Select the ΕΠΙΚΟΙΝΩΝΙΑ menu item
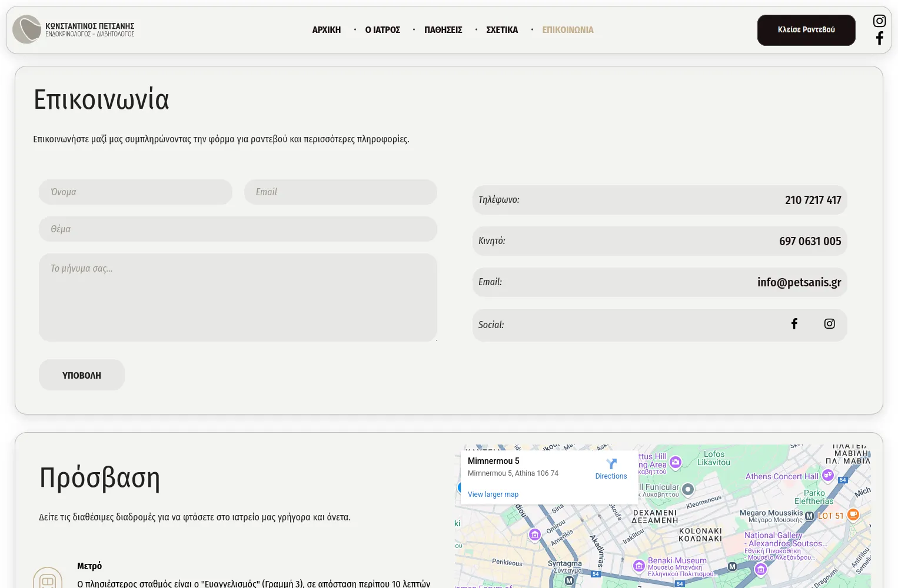This screenshot has width=898, height=588. click(x=567, y=30)
